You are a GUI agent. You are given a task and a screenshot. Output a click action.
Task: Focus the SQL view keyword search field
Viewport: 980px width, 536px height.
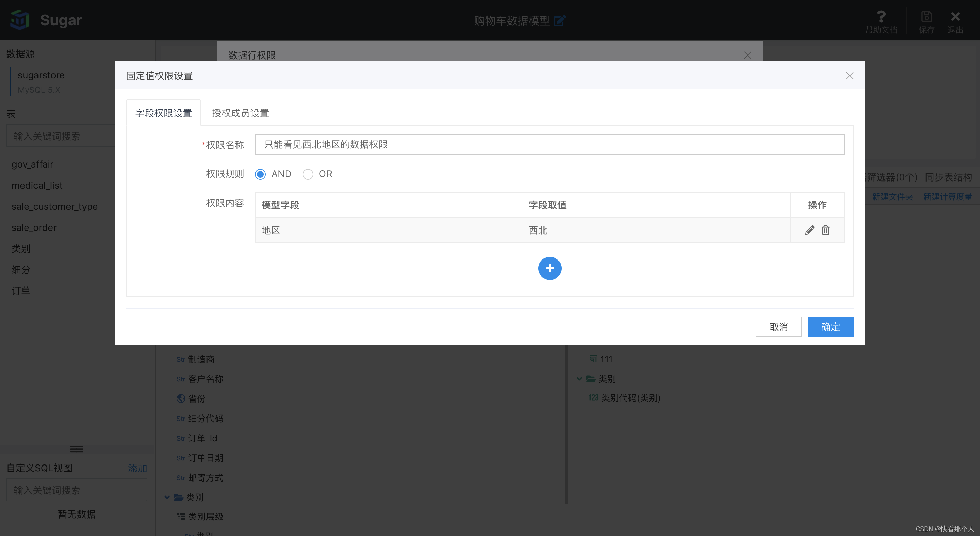coord(76,490)
